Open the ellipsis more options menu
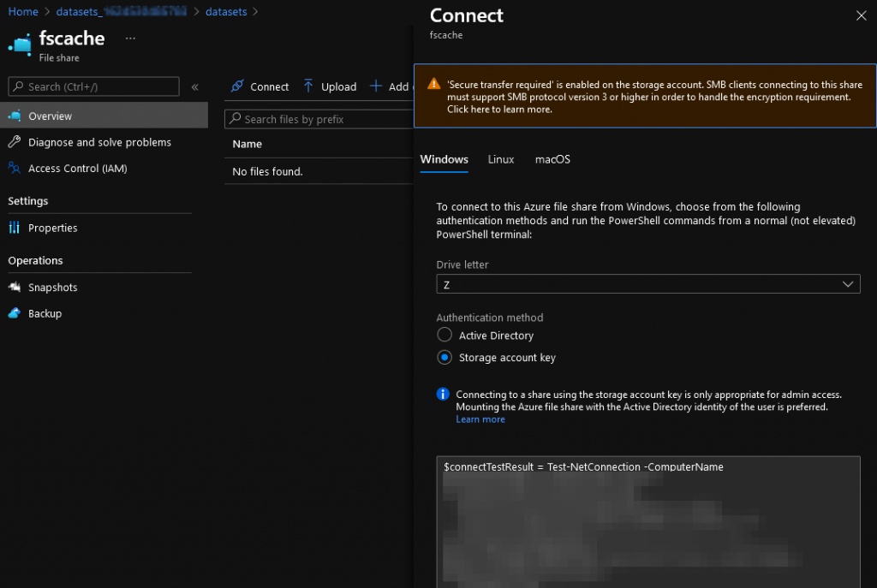The height and width of the screenshot is (588, 877). pos(130,39)
